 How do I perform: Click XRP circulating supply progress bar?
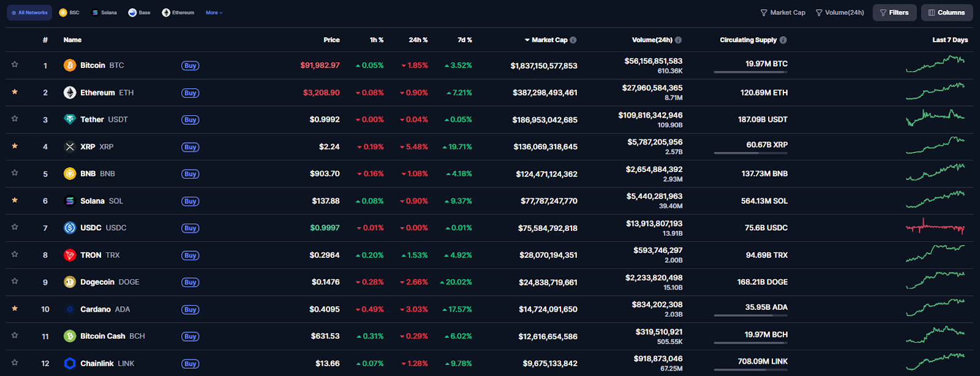[750, 153]
